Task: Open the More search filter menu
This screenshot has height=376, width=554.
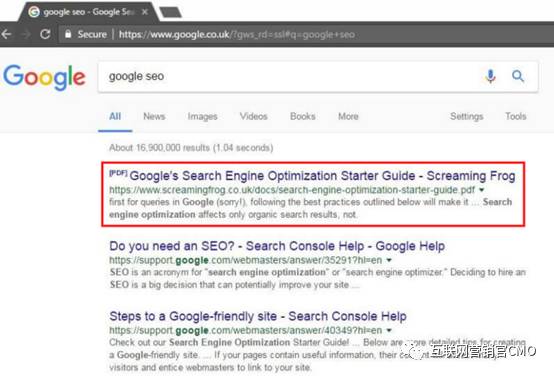Action: click(x=348, y=116)
